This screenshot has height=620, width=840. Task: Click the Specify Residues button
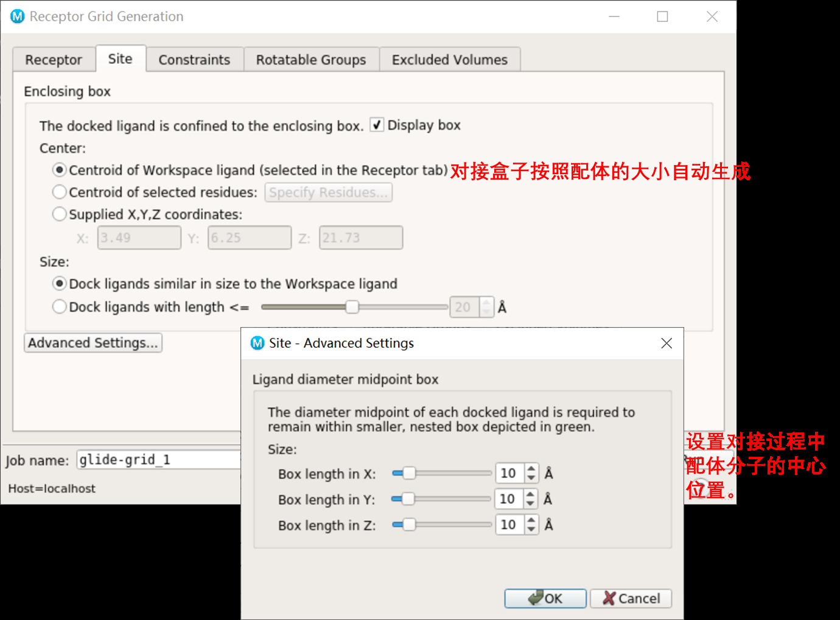pyautogui.click(x=329, y=192)
